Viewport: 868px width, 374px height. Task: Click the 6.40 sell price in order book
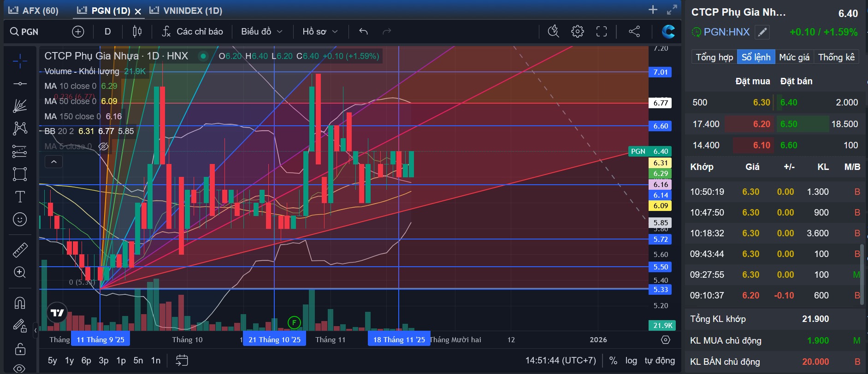[x=789, y=102]
